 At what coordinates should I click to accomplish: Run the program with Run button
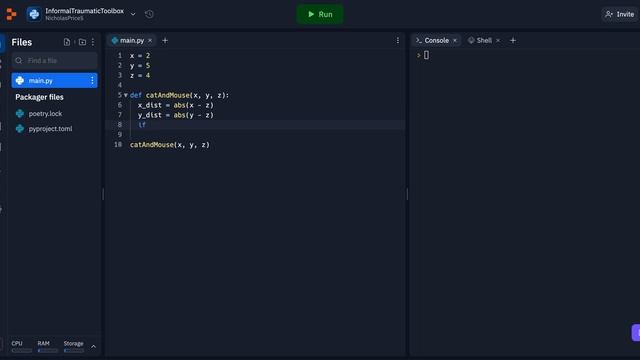pyautogui.click(x=320, y=14)
